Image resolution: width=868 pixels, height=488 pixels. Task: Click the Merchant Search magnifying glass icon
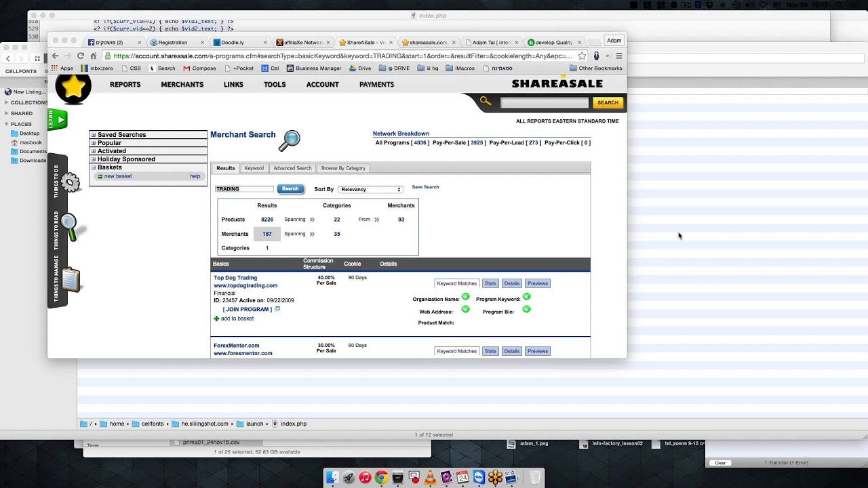pos(290,140)
